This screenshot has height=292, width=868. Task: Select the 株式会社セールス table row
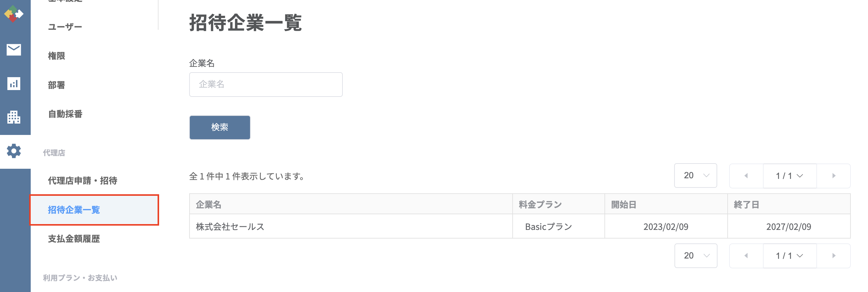click(x=520, y=226)
